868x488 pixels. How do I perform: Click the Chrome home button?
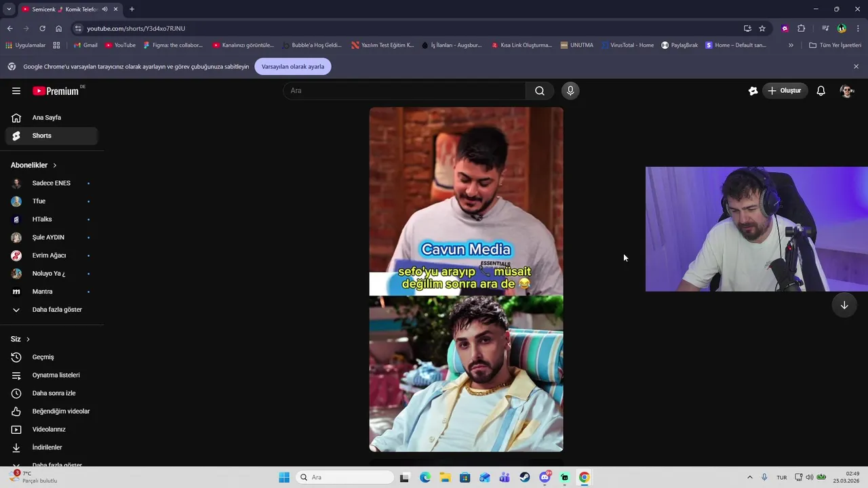(58, 28)
